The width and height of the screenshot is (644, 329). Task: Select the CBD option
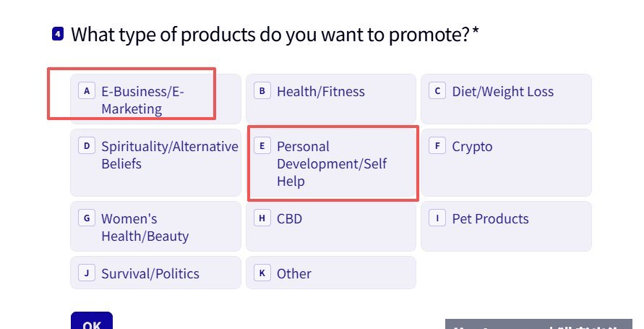331,226
